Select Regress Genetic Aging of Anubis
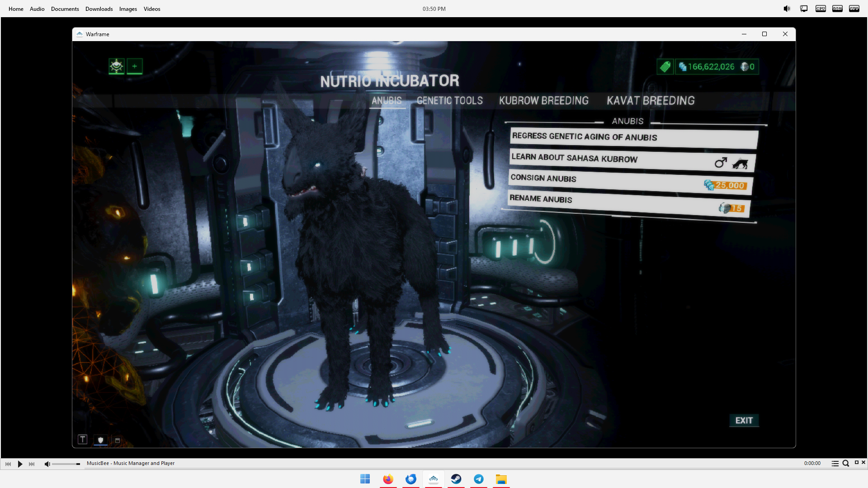Image resolution: width=868 pixels, height=488 pixels. coord(633,138)
